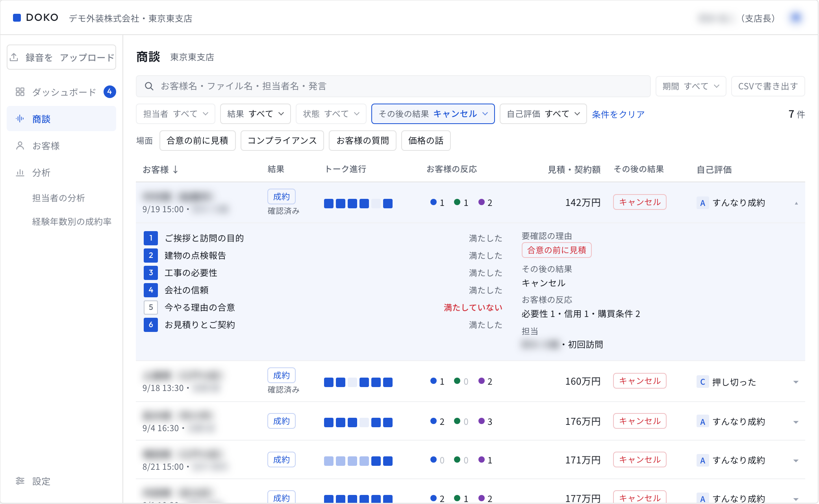Toggle the 価格の話 scene filter chip

point(426,141)
